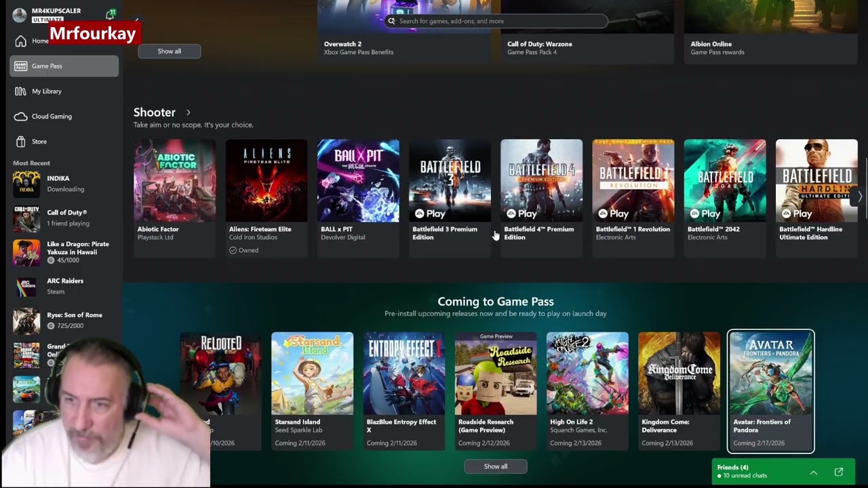Image resolution: width=868 pixels, height=488 pixels.
Task: Click the Most Recent heading
Action: [x=31, y=163]
